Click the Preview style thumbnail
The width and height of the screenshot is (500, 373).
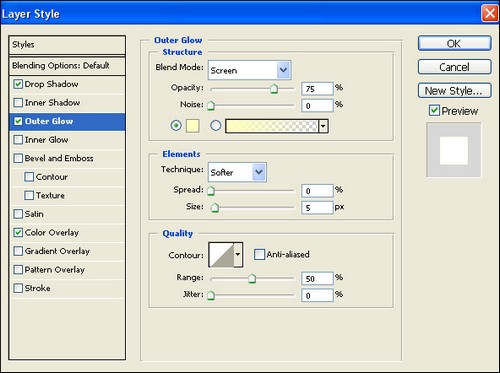coord(454,150)
